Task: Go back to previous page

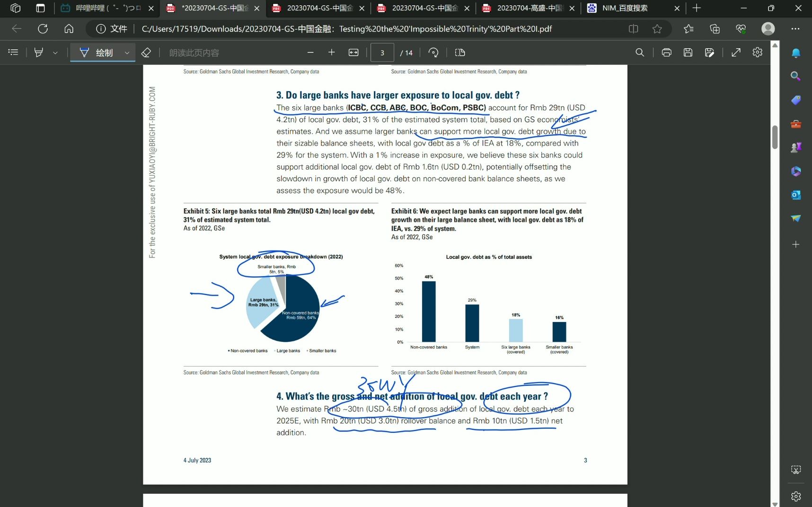Action: pyautogui.click(x=17, y=29)
